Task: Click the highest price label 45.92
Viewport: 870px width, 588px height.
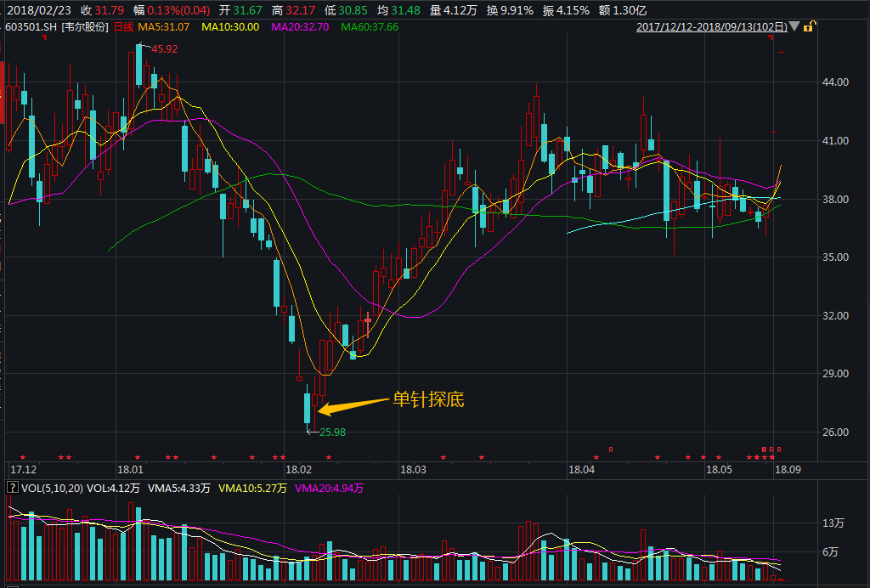Action: coord(164,48)
